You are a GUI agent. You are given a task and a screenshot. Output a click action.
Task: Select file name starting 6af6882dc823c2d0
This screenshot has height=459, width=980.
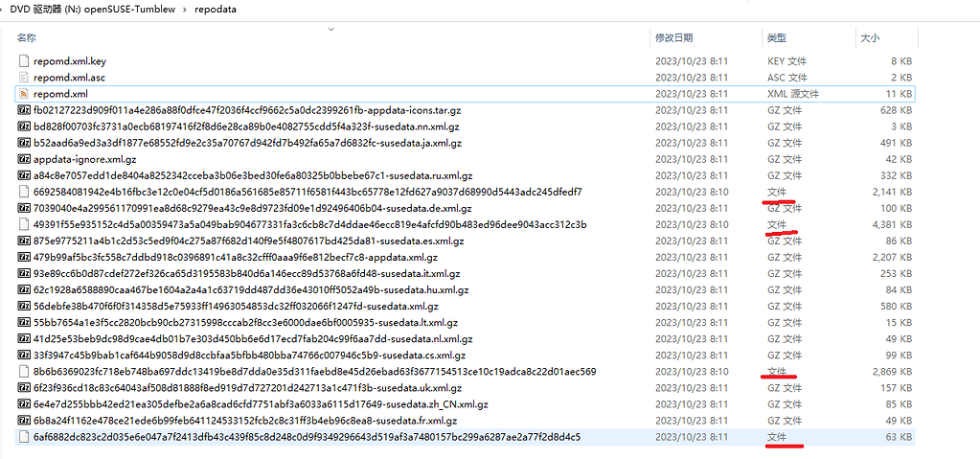[x=307, y=437]
